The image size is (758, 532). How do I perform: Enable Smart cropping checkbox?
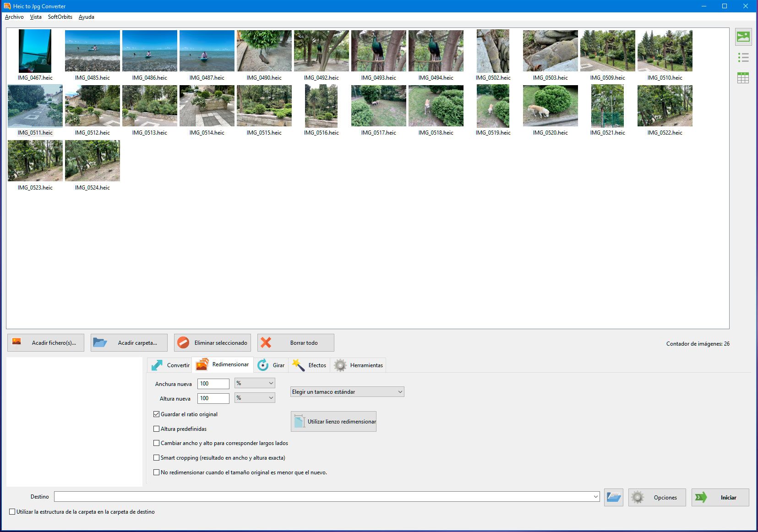[x=157, y=457]
